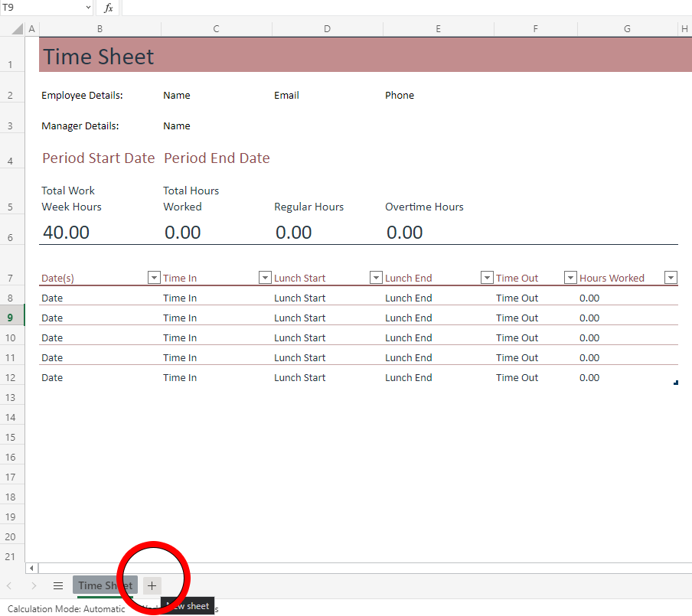This screenshot has height=616, width=692.
Task: Open the Hours Worked filter dropdown
Action: [671, 278]
